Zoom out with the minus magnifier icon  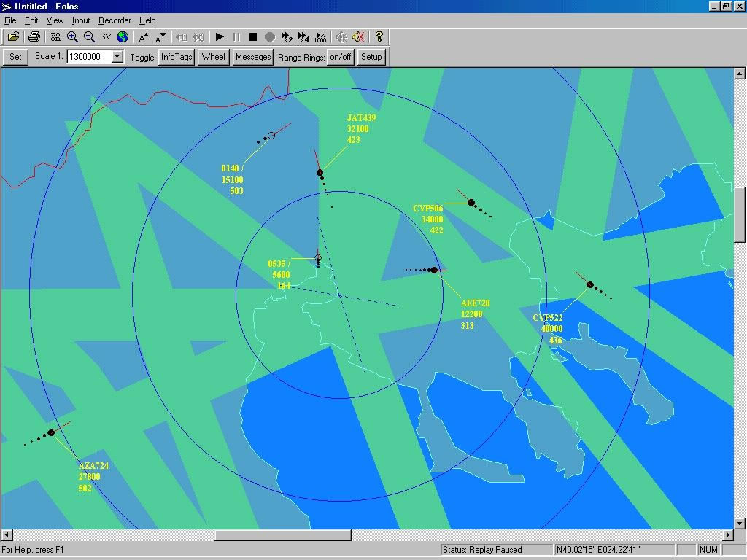[x=88, y=36]
